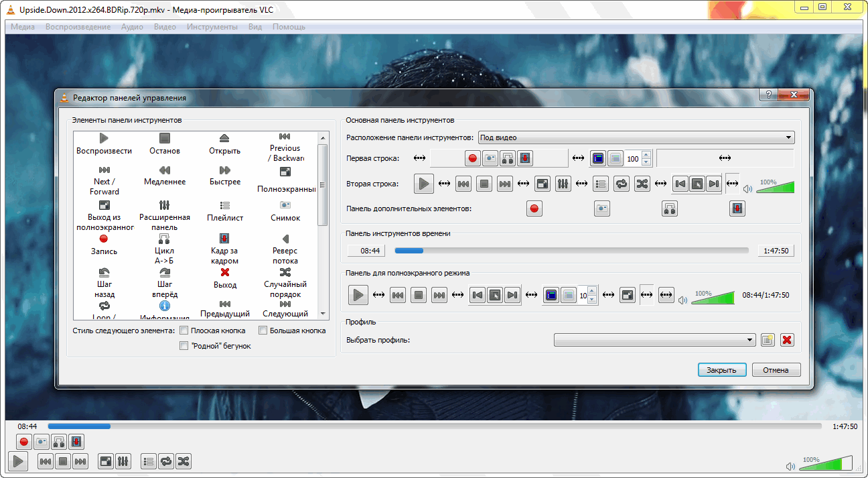Screen dimensions: 868x478
Task: Click the main player seek bar
Action: (434, 426)
